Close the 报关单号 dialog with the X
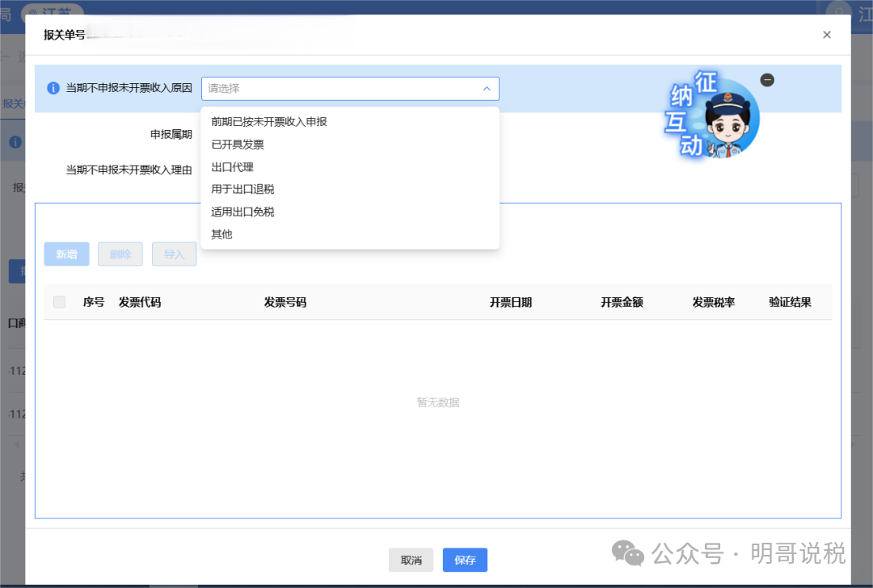Viewport: 873px width, 588px height. coord(827,35)
